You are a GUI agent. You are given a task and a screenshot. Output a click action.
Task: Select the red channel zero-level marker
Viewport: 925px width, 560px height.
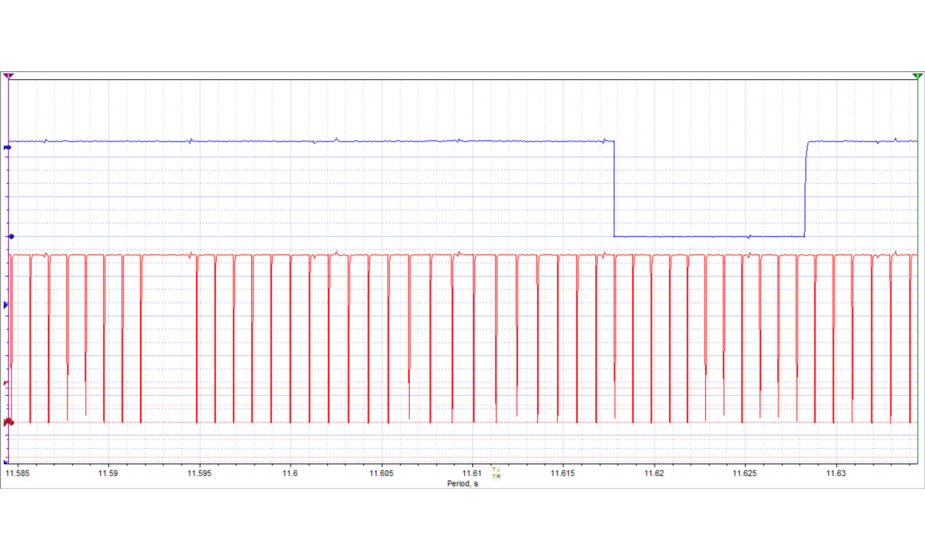(8, 422)
